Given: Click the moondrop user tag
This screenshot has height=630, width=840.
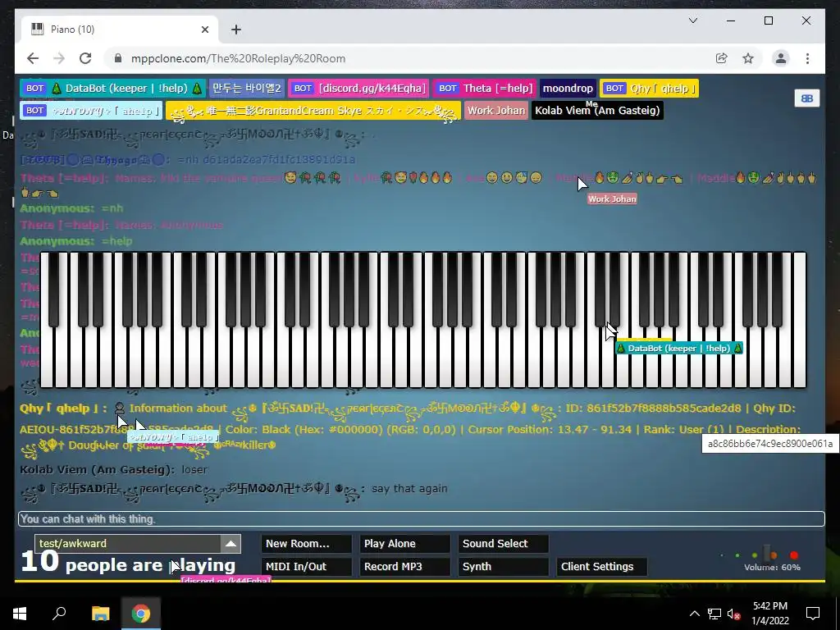Looking at the screenshot, I should pyautogui.click(x=568, y=89).
